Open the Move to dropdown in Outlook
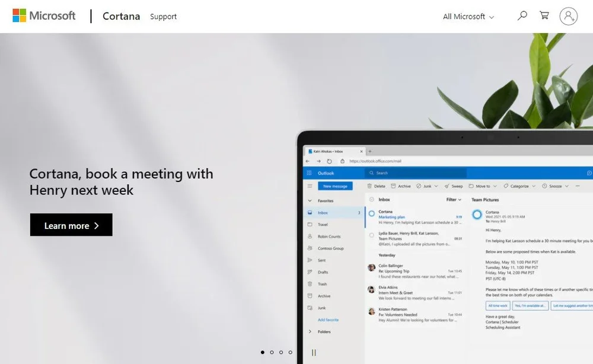This screenshot has height=364, width=593. [483, 186]
